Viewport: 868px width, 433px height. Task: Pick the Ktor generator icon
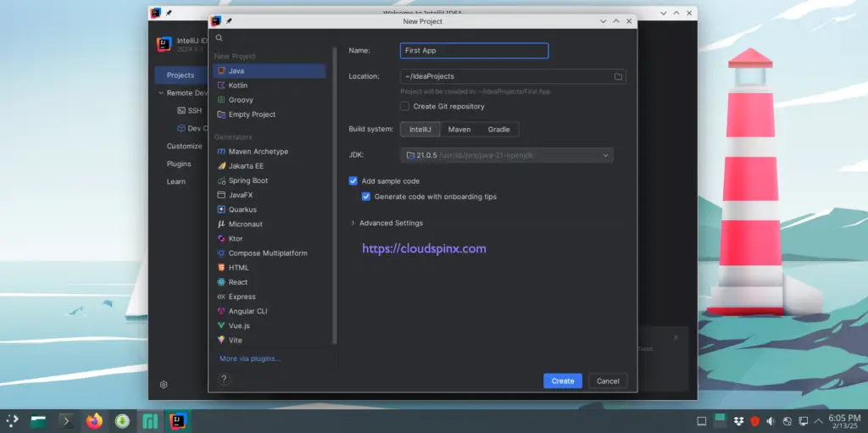[x=221, y=238]
